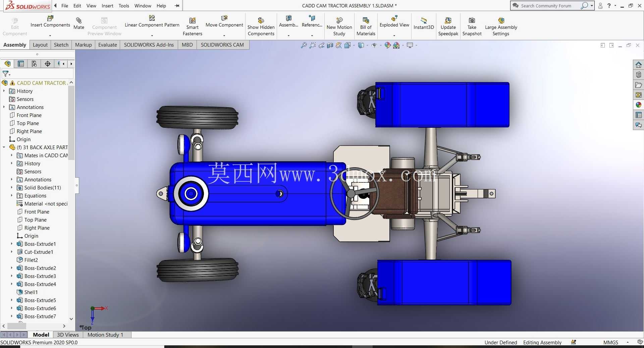
Task: Open the Motion Study 1 tab
Action: [105, 335]
